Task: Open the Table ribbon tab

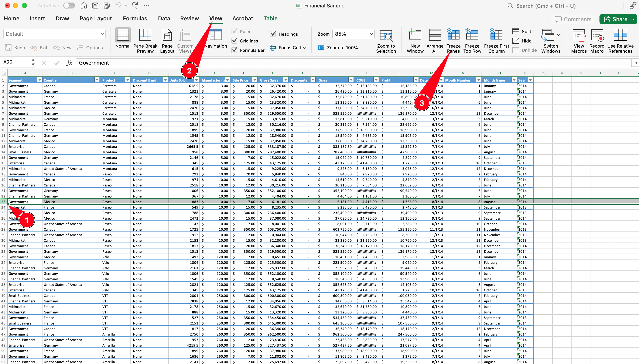Action: 270,18
